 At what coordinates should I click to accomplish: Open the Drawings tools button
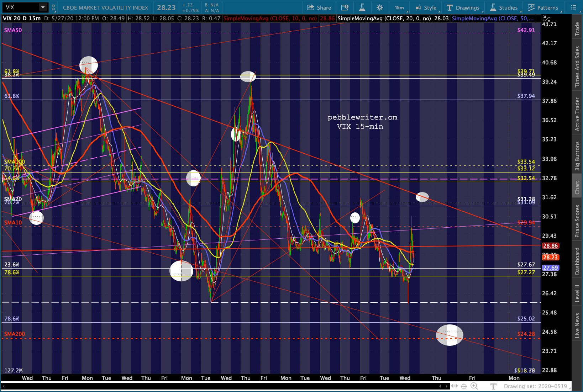coord(463,7)
